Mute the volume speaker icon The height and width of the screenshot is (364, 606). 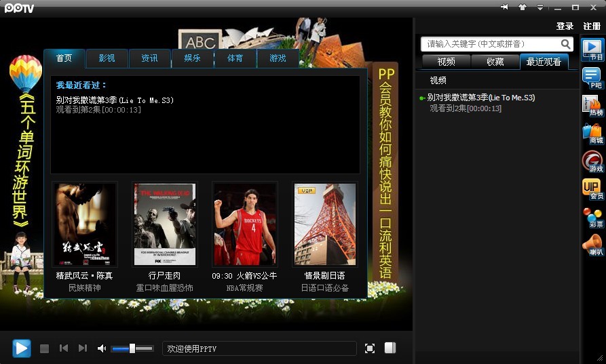click(x=102, y=348)
